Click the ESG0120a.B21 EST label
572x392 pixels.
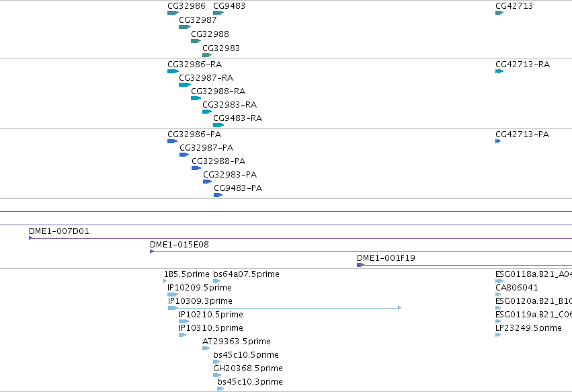coord(533,301)
